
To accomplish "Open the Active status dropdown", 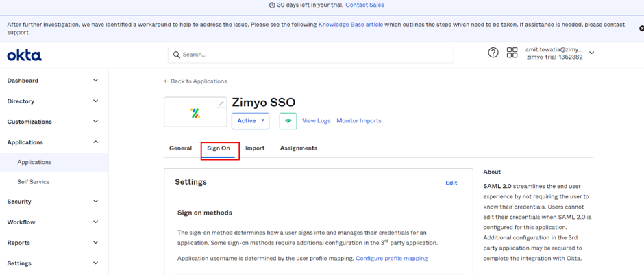I will 250,121.
